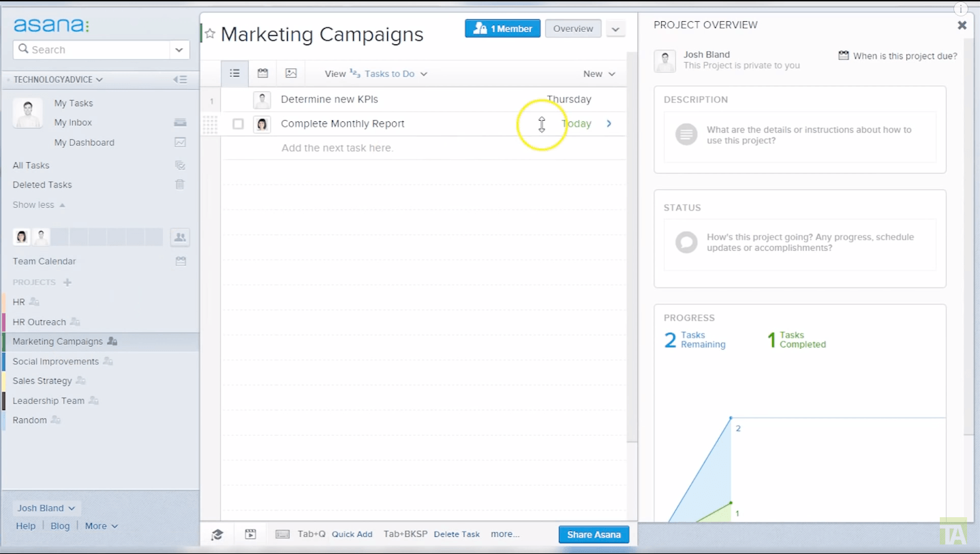Viewport: 980px width, 554px height.
Task: Click the Add the next task here row
Action: [x=423, y=148]
